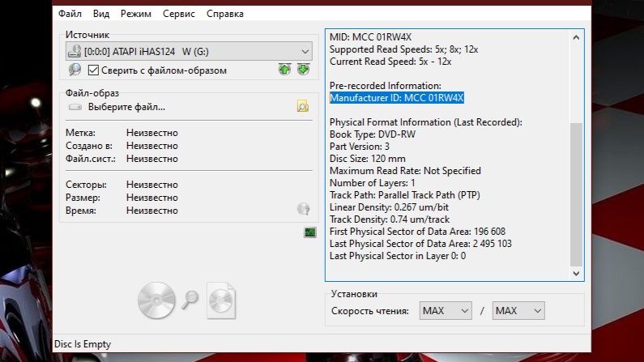Image resolution: width=644 pixels, height=362 pixels.
Task: Click 'Linear Density: 0.267 um/bit' line
Action: (x=390, y=207)
